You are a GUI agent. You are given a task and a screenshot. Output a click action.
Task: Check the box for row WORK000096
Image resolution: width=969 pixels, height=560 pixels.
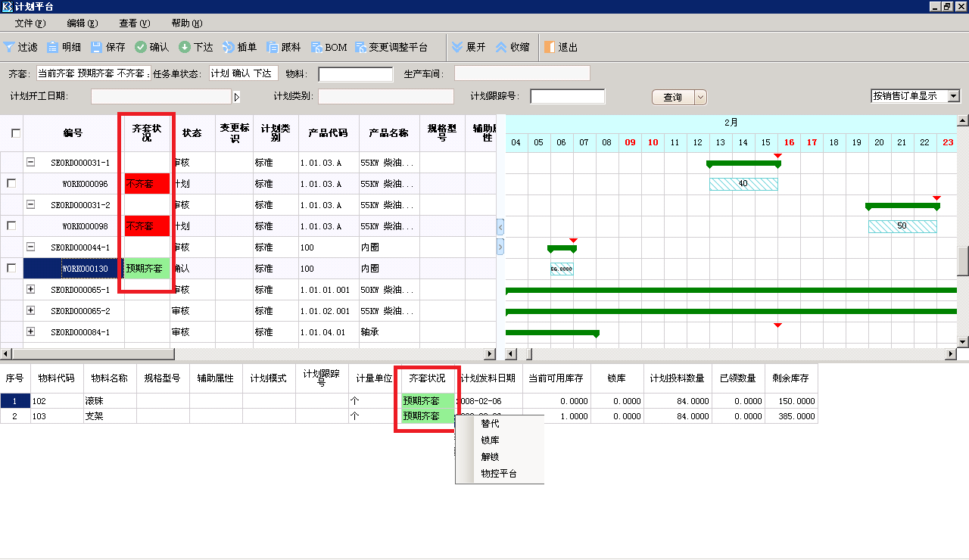pos(11,183)
